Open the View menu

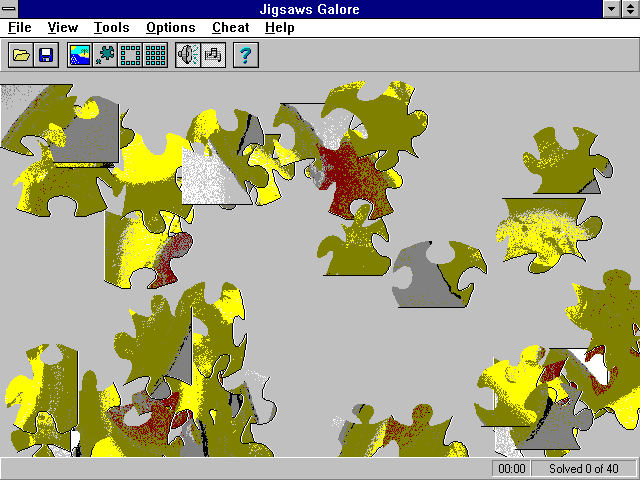click(x=62, y=27)
